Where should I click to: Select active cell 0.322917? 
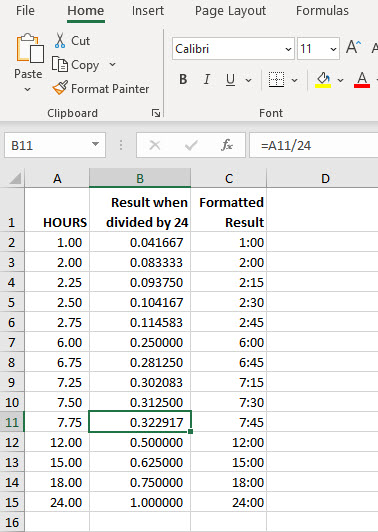pyautogui.click(x=140, y=422)
